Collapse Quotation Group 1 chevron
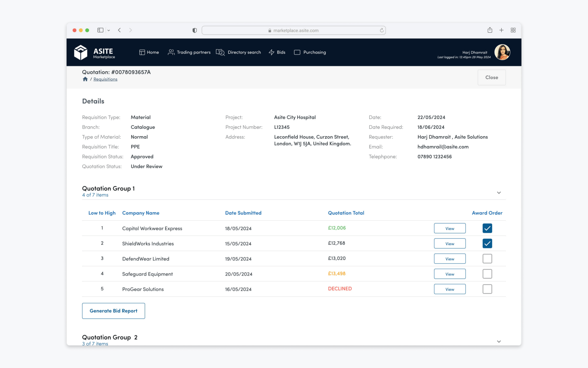This screenshot has width=588, height=368. (x=499, y=193)
